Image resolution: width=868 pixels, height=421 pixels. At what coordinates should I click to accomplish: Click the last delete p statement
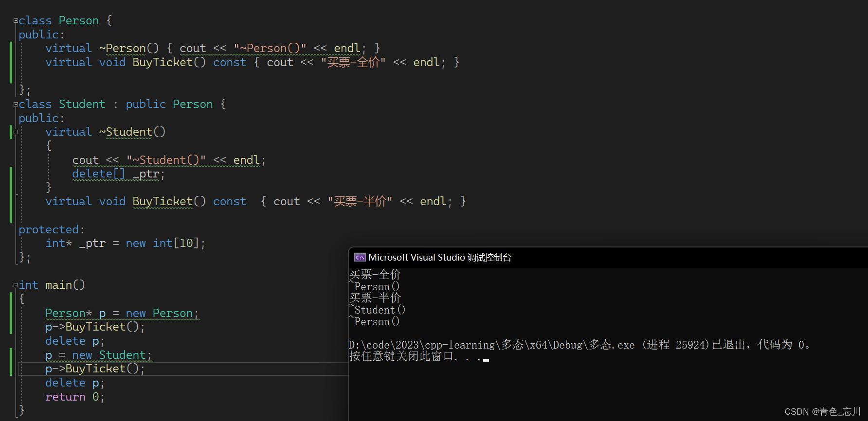[75, 383]
